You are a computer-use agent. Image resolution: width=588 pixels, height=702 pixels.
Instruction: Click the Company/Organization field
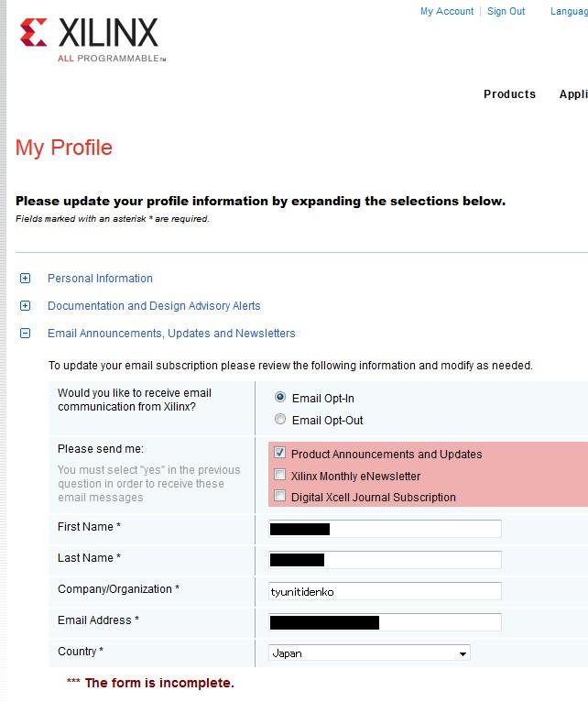point(385,591)
